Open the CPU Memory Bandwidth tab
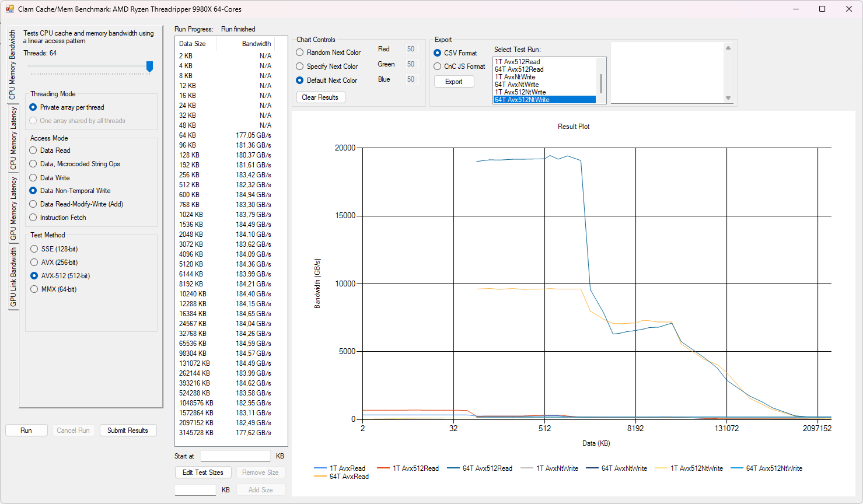The height and width of the screenshot is (504, 863). tap(13, 65)
